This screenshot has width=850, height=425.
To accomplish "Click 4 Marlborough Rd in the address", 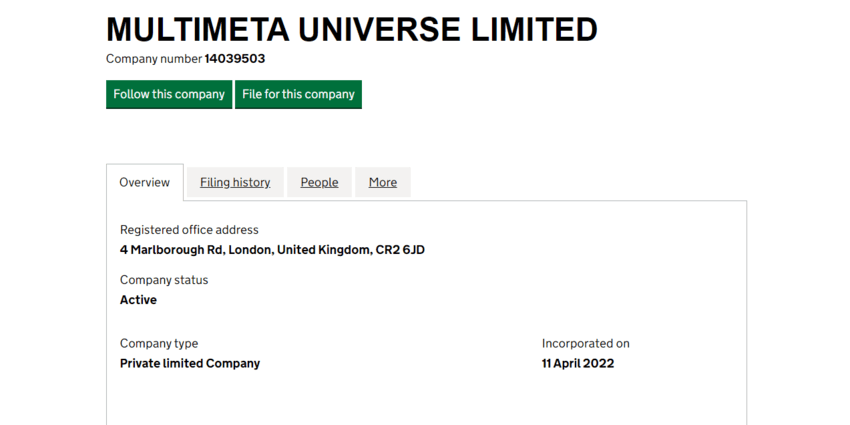I will [162, 250].
